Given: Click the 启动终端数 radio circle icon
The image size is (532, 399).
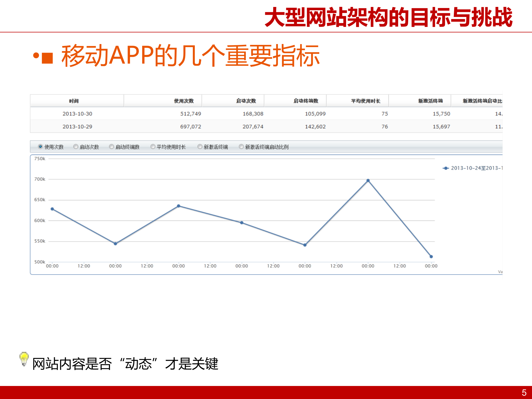Looking at the screenshot, I should (111, 147).
